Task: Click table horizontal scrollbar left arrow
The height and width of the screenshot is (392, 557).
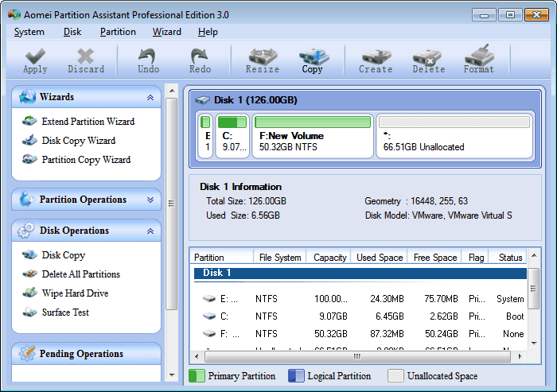Action: coord(197,356)
